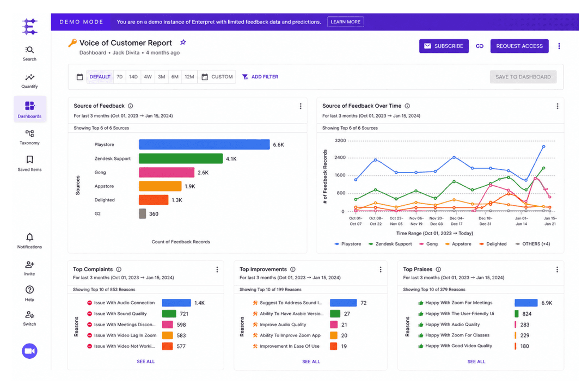Select 'Issue With Sound Quality' complaint
The width and height of the screenshot is (588, 392).
(x=120, y=314)
